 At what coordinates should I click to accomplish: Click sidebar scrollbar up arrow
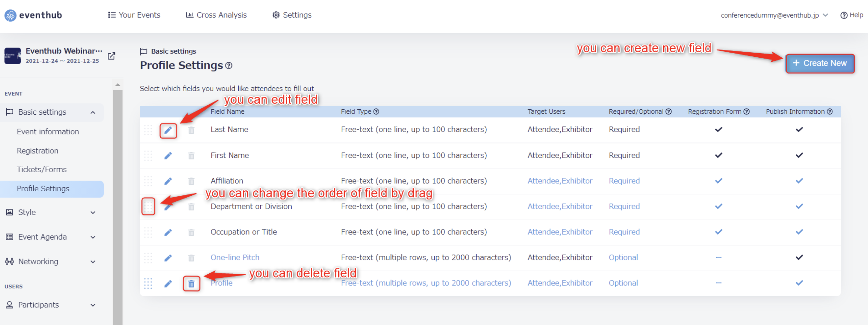[118, 85]
